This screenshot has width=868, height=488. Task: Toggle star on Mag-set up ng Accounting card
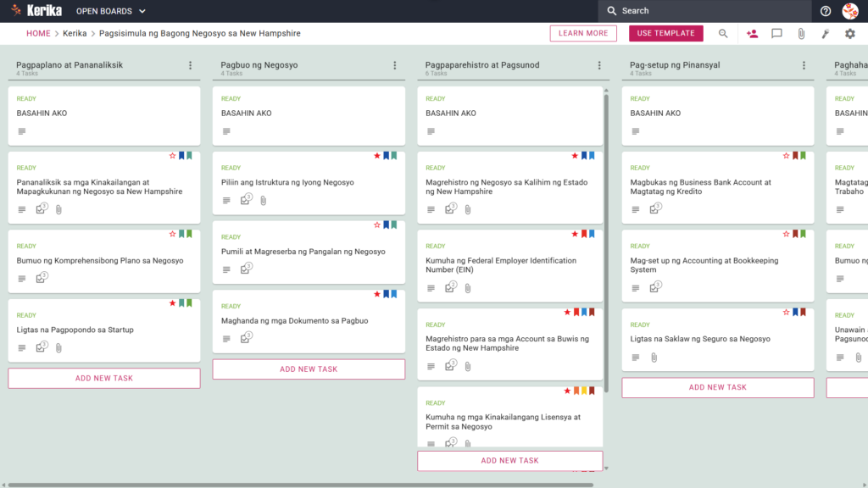[786, 234]
